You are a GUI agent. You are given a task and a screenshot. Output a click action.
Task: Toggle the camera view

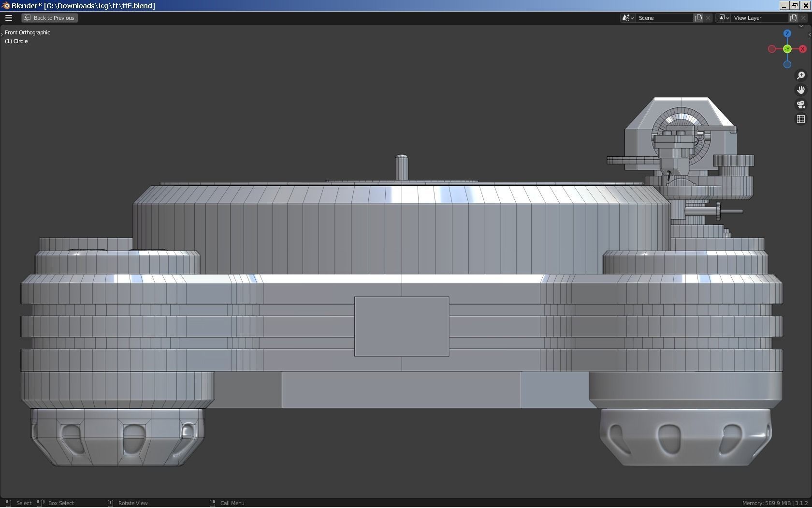pos(801,105)
